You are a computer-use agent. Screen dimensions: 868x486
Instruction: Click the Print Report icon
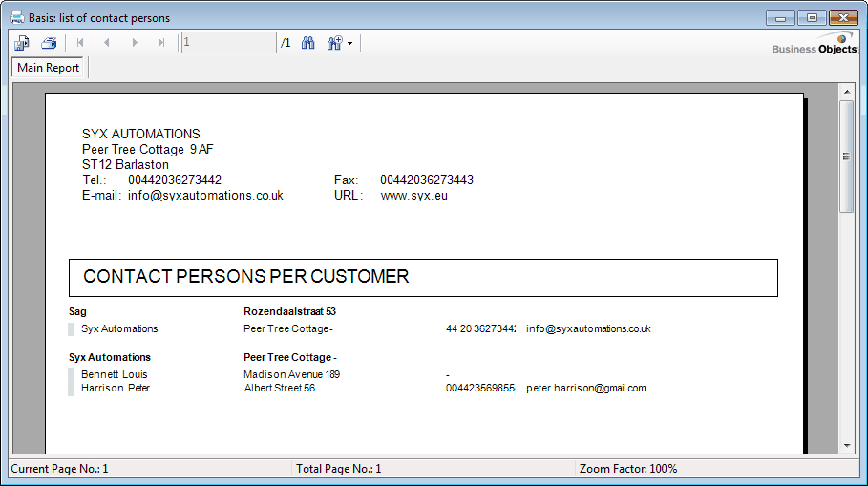point(49,43)
